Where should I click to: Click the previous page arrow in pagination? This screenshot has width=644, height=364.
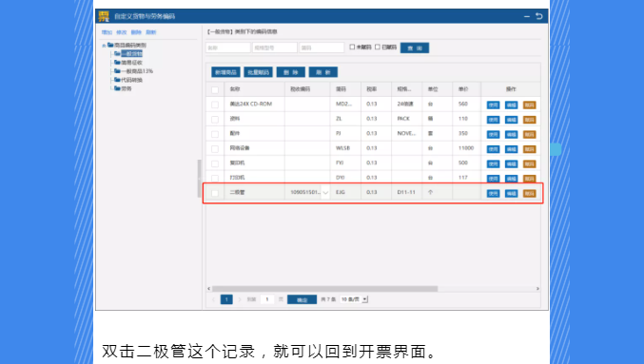(x=213, y=299)
